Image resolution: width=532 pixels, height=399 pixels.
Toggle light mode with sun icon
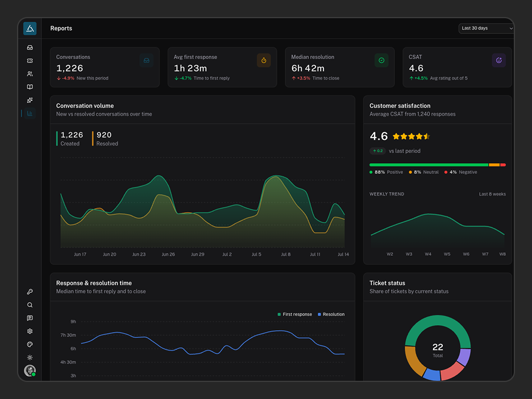pos(30,358)
